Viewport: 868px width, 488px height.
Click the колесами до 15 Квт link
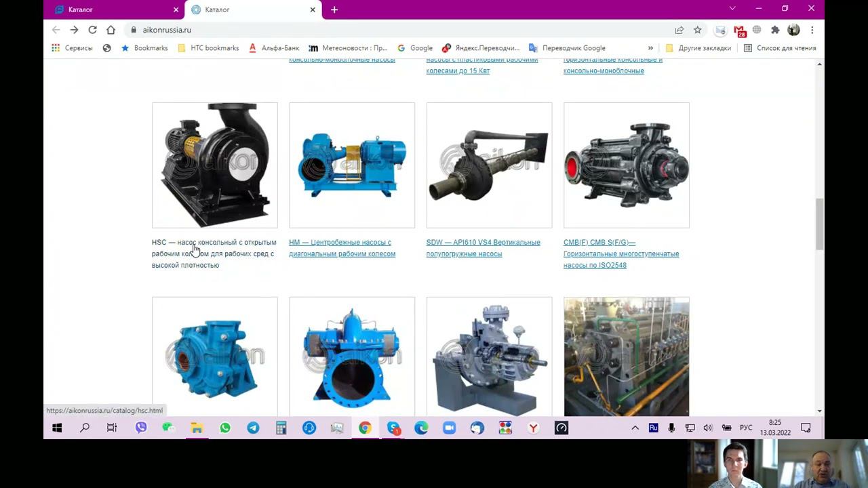pos(458,70)
